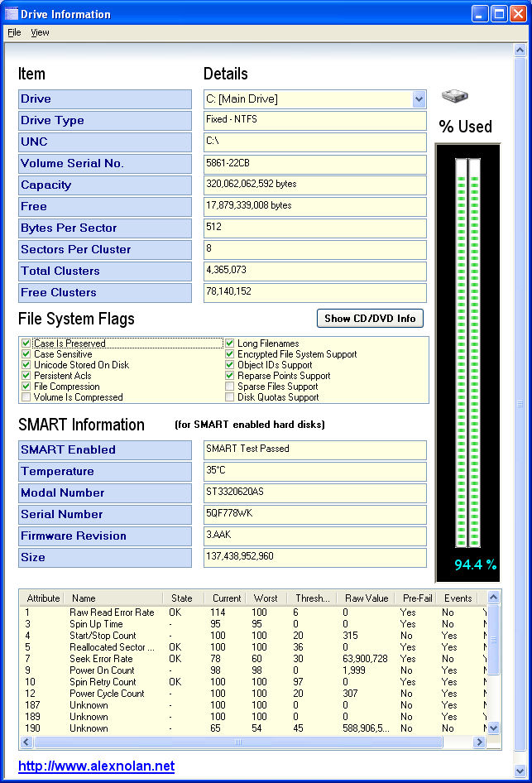Open the alexnolan.net website link
This screenshot has height=783, width=532.
[96, 766]
